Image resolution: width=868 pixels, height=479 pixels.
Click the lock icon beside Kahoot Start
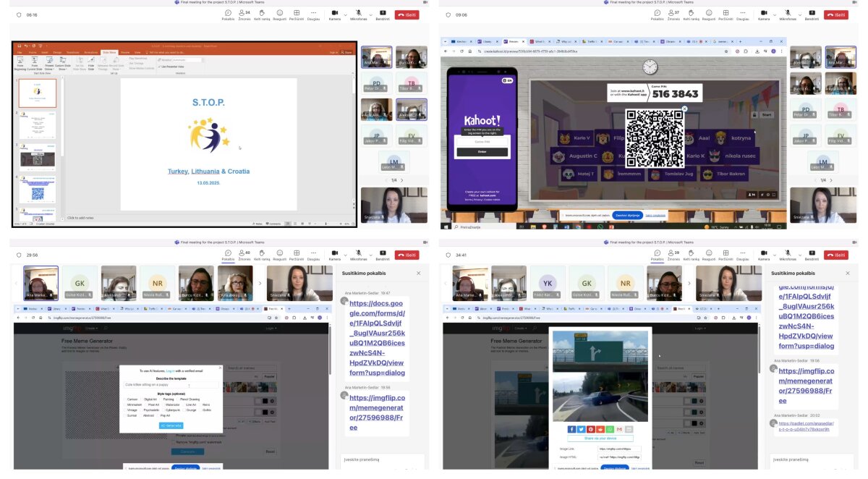(754, 114)
